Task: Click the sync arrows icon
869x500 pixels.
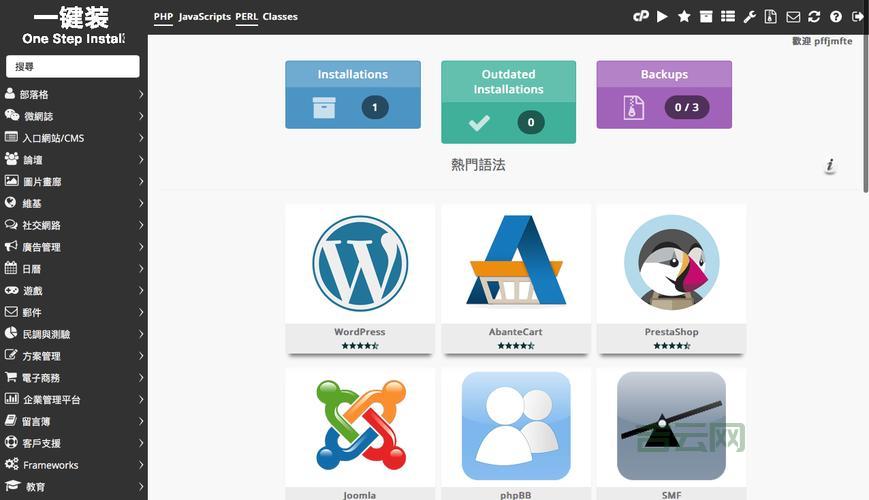Action: pyautogui.click(x=814, y=17)
